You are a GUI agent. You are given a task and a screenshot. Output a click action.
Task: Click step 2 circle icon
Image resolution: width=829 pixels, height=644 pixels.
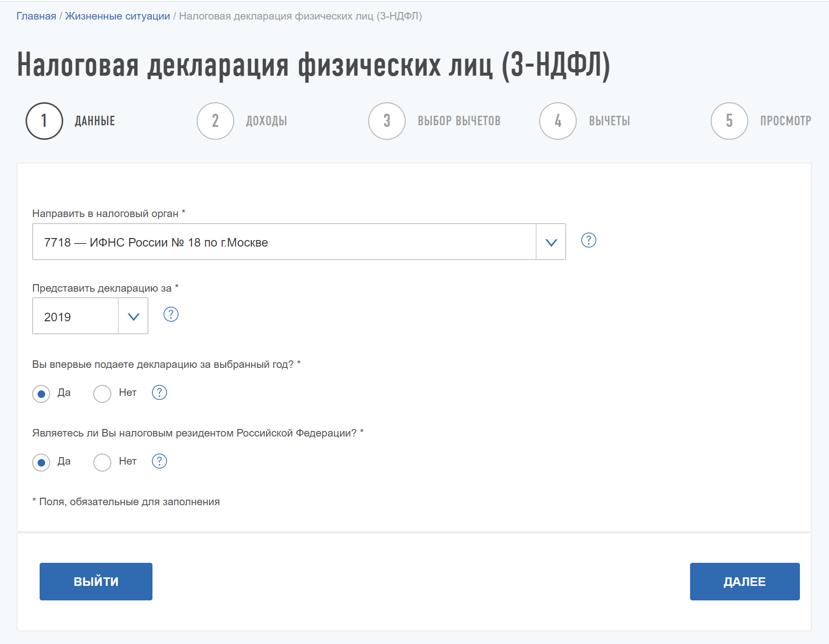click(216, 121)
